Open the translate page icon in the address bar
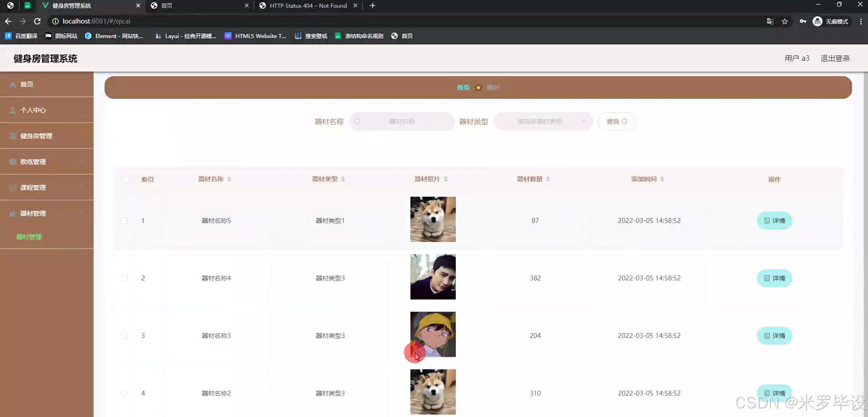 click(x=770, y=21)
